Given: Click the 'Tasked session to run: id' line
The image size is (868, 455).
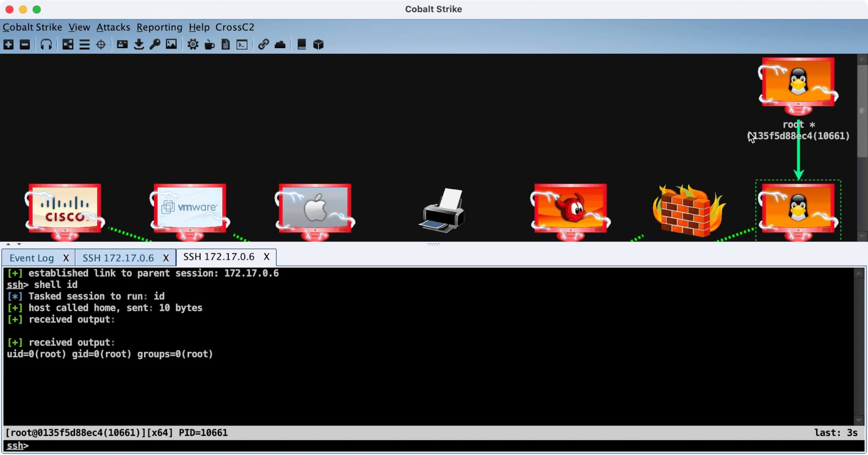Looking at the screenshot, I should (86, 296).
